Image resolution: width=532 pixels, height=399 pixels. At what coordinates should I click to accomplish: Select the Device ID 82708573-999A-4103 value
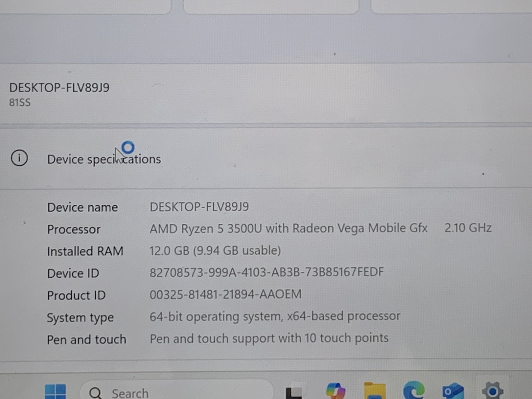point(267,272)
